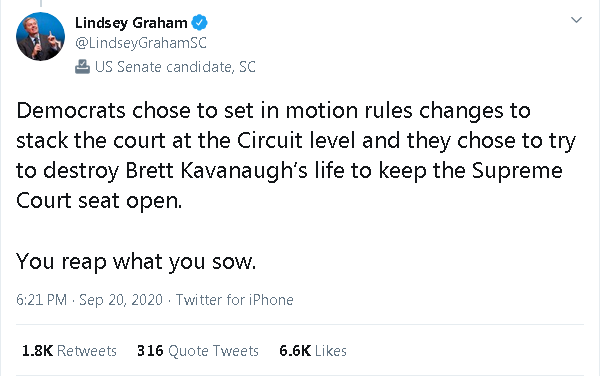The height and width of the screenshot is (376, 608).
Task: Open the Lindsey Graham display name link
Action: 131,23
